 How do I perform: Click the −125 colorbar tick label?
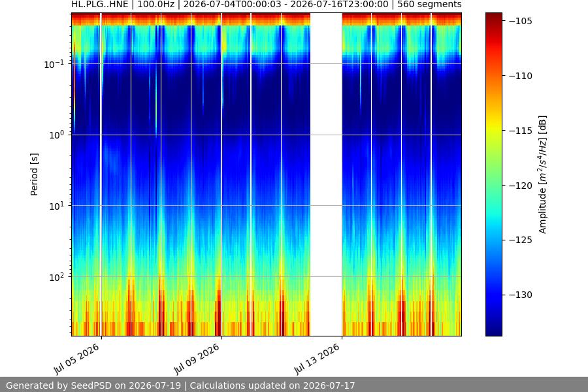(521, 240)
